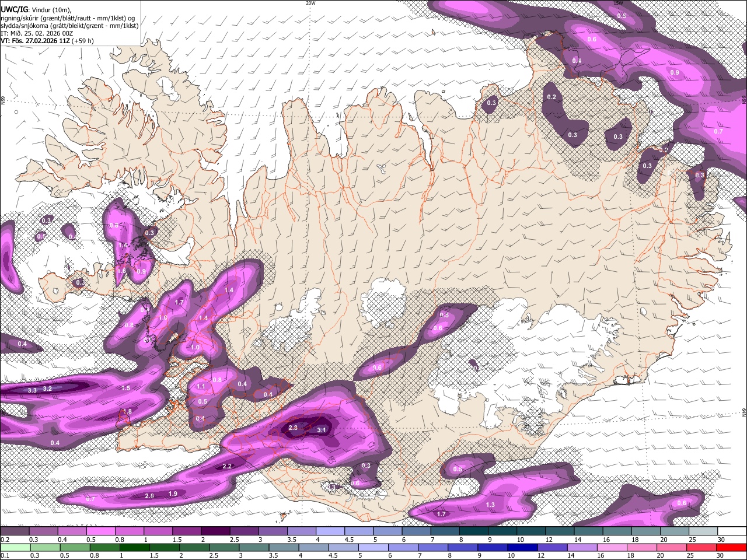Click the 20W longitude label

(x=310, y=3)
